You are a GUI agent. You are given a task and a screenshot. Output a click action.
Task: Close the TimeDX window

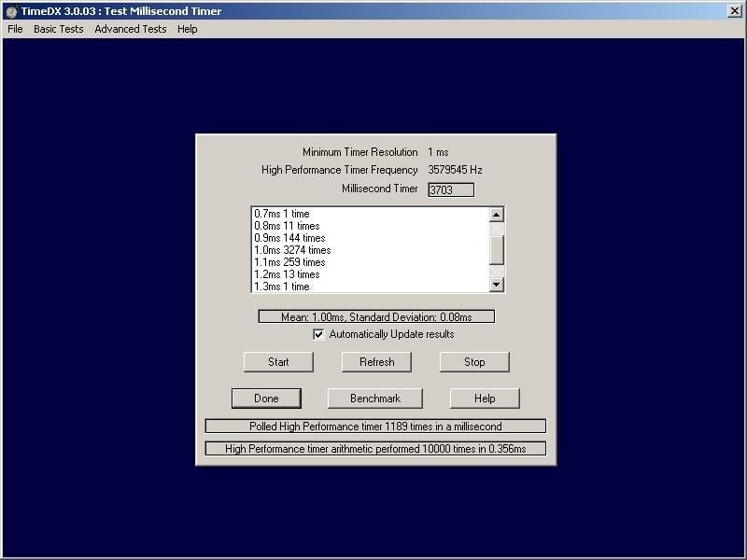point(734,10)
